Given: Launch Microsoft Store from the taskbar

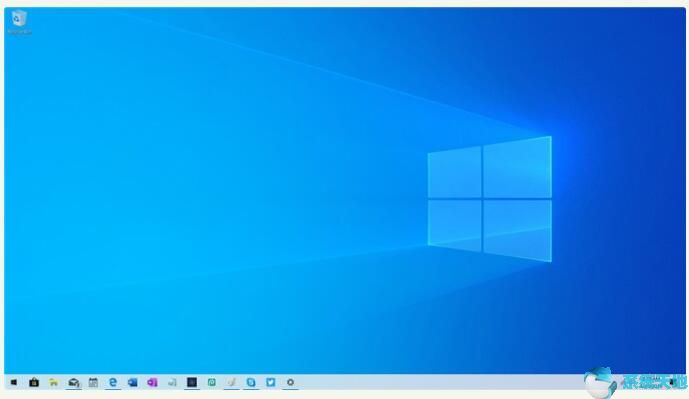Looking at the screenshot, I should click(x=34, y=382).
